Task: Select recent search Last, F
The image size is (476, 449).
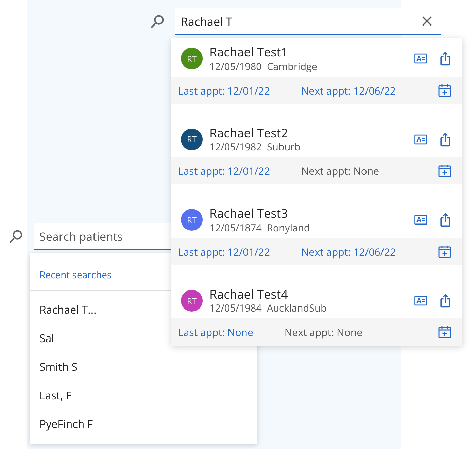Action: click(56, 396)
